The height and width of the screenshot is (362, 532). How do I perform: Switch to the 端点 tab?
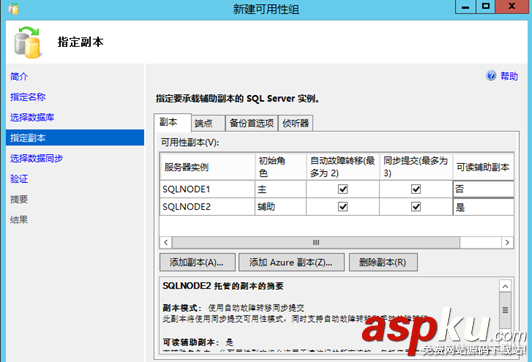coord(208,123)
